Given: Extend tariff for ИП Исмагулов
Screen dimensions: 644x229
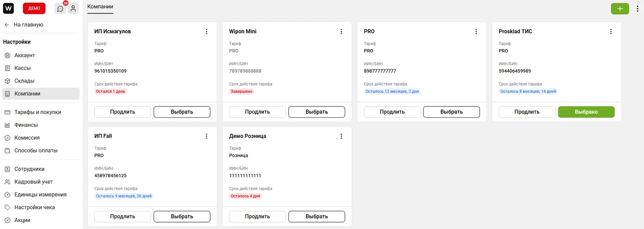Looking at the screenshot, I should pos(122,112).
